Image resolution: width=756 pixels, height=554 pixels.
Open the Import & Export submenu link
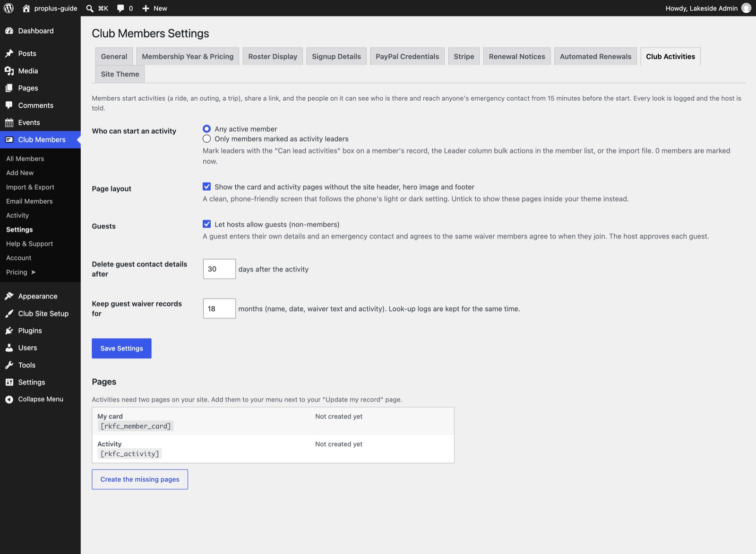click(30, 187)
